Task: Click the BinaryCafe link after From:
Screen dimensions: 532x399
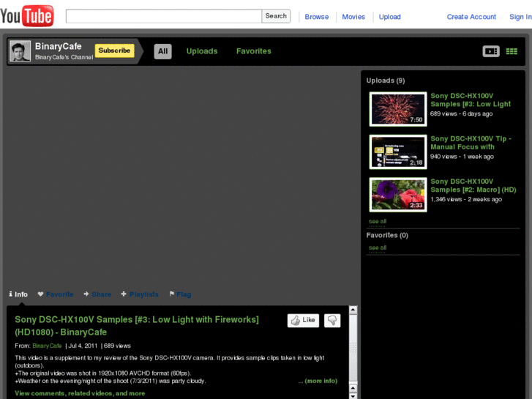Action: click(47, 346)
